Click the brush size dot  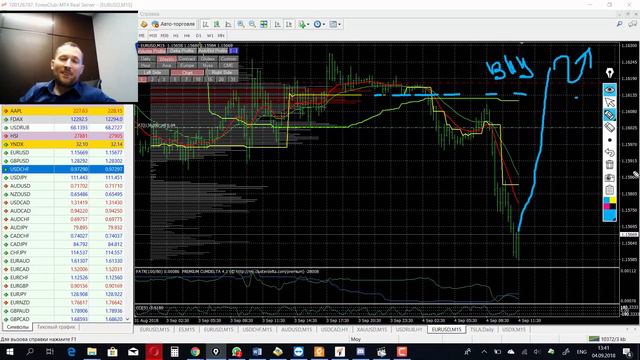609,140
